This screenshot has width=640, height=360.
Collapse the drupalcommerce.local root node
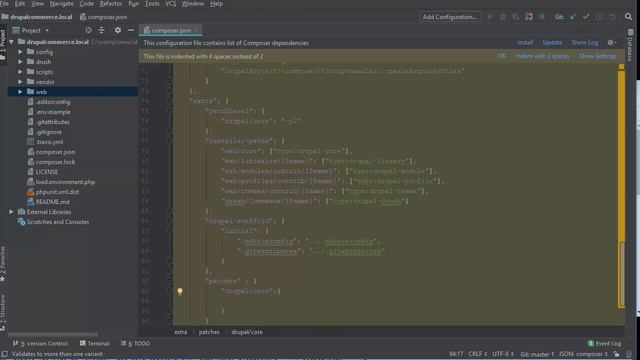coord(11,42)
